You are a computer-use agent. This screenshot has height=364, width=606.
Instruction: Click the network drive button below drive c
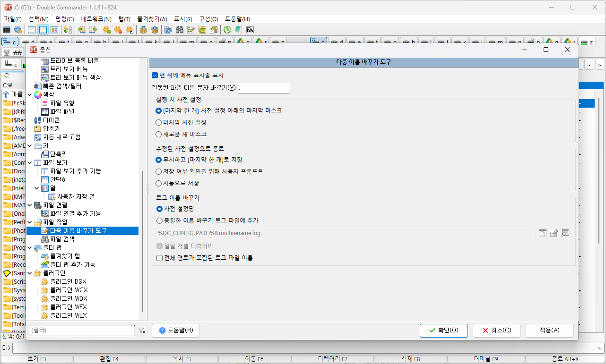[13, 52]
